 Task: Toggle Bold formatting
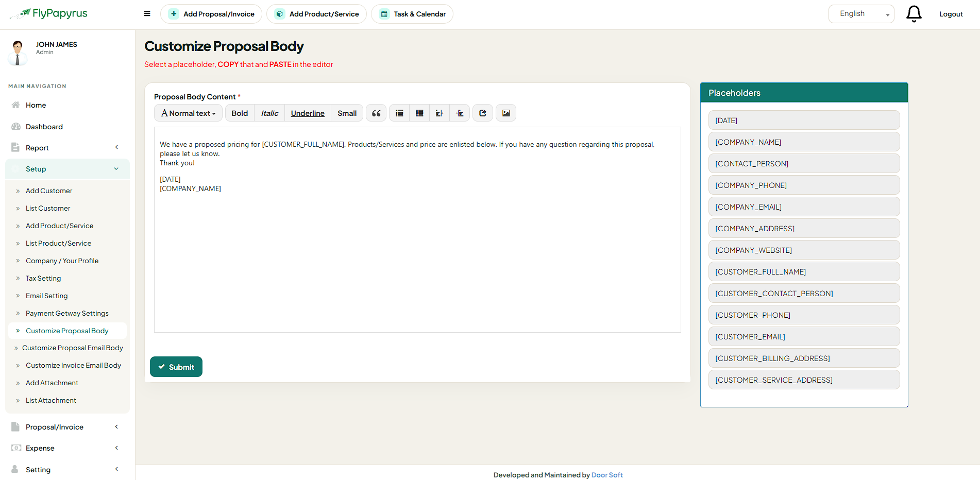pos(240,113)
